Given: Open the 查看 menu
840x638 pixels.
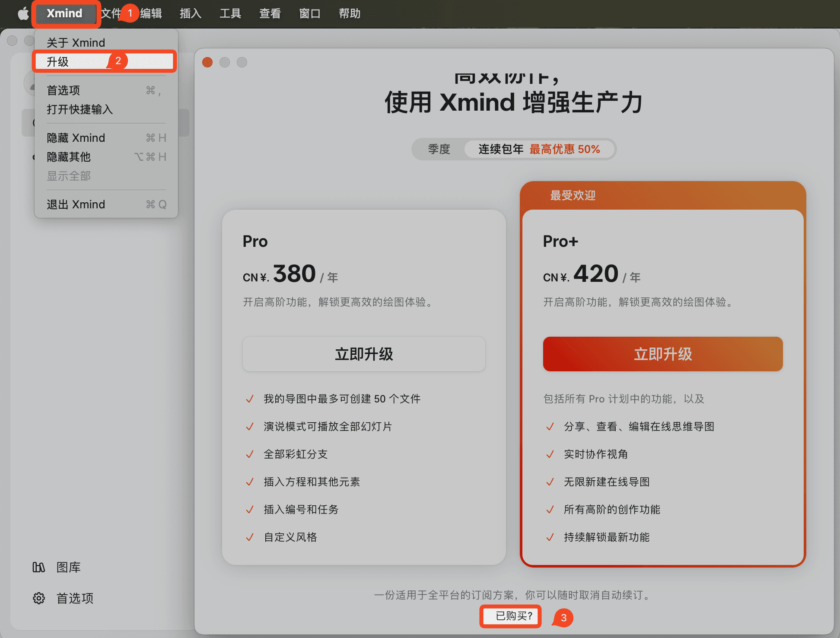Looking at the screenshot, I should 270,13.
